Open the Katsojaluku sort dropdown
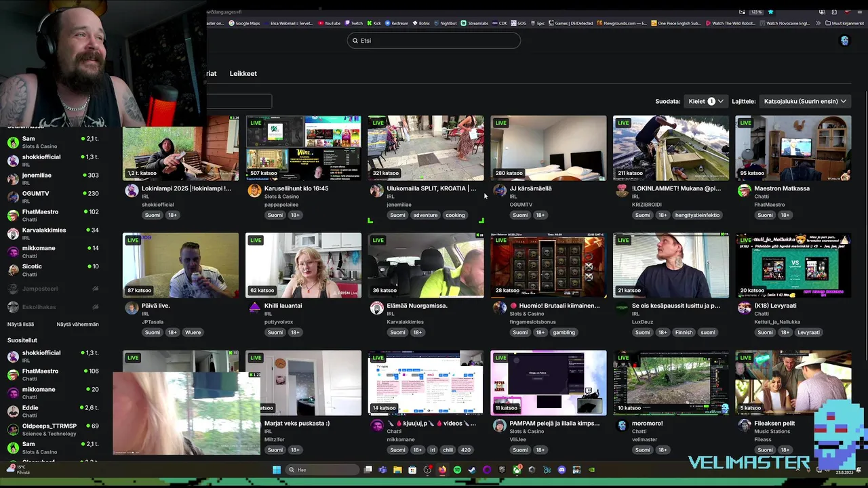 tap(805, 101)
